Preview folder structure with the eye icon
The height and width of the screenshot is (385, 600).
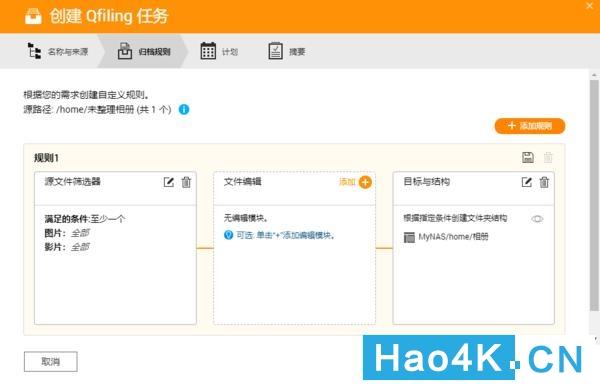pos(537,219)
